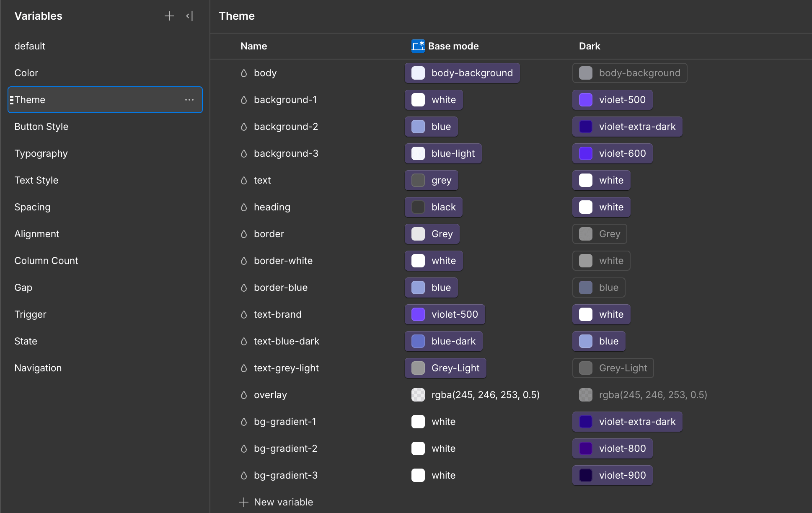The height and width of the screenshot is (513, 812).
Task: Click the color drop icon for overlay
Action: pos(244,395)
